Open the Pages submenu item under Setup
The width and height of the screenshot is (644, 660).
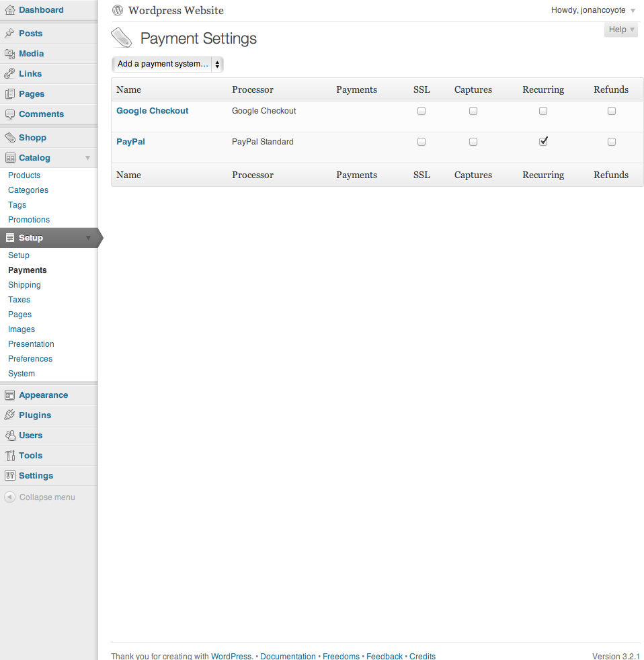tap(19, 315)
